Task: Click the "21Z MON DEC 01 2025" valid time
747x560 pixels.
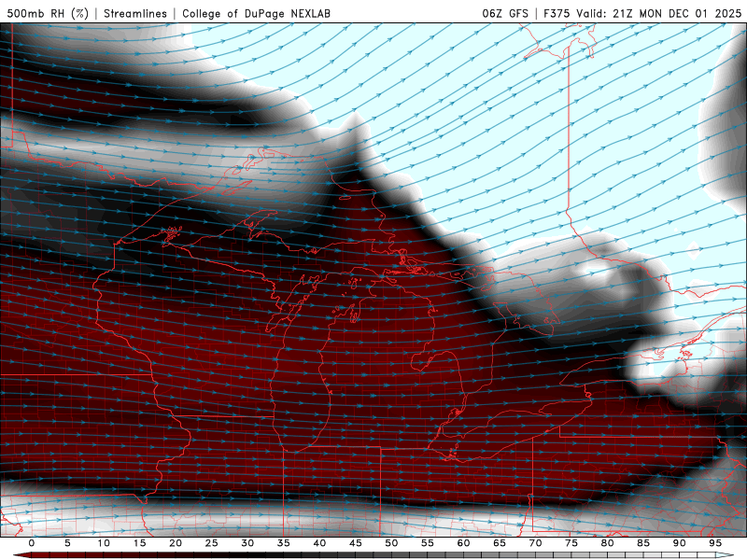Action: tap(678, 13)
